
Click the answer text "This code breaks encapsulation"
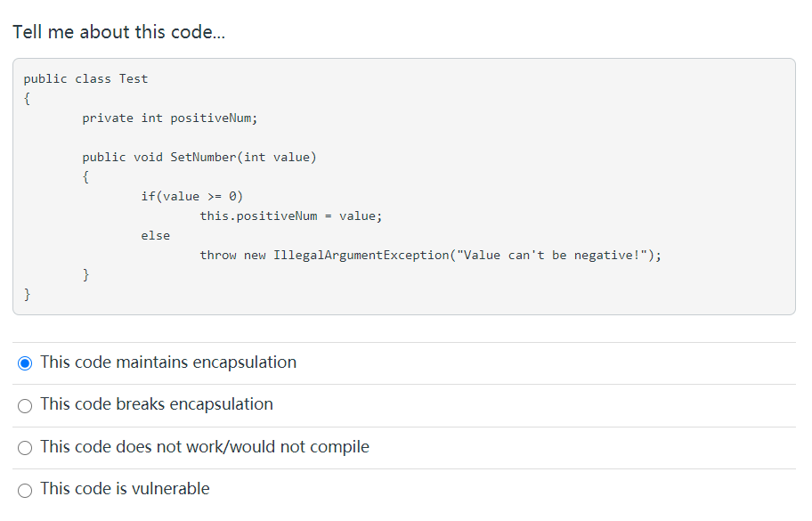point(157,404)
